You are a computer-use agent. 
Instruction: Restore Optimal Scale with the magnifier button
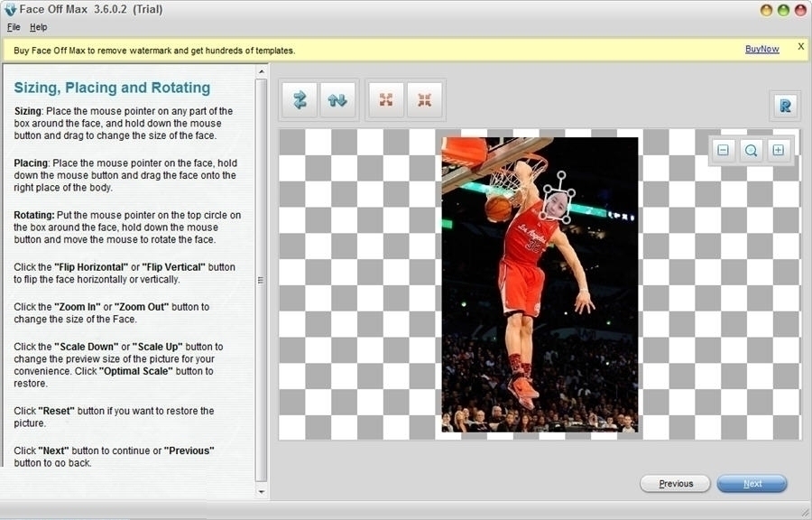750,150
